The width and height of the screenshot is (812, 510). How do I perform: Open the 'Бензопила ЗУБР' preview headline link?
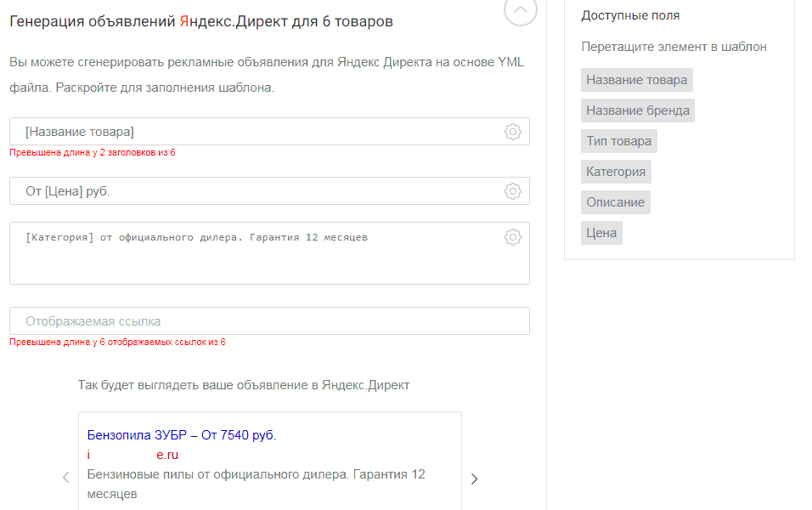[181, 435]
